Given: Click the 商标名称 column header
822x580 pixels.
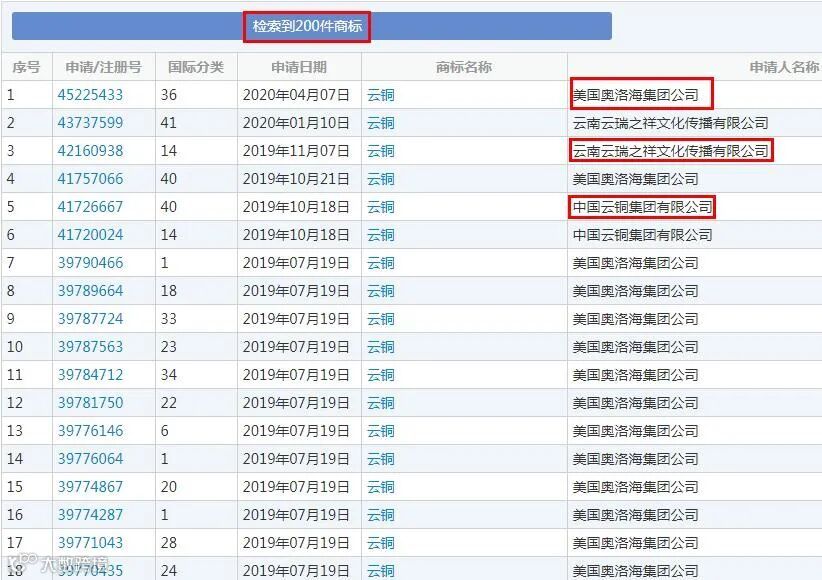Looking at the screenshot, I should tap(464, 67).
